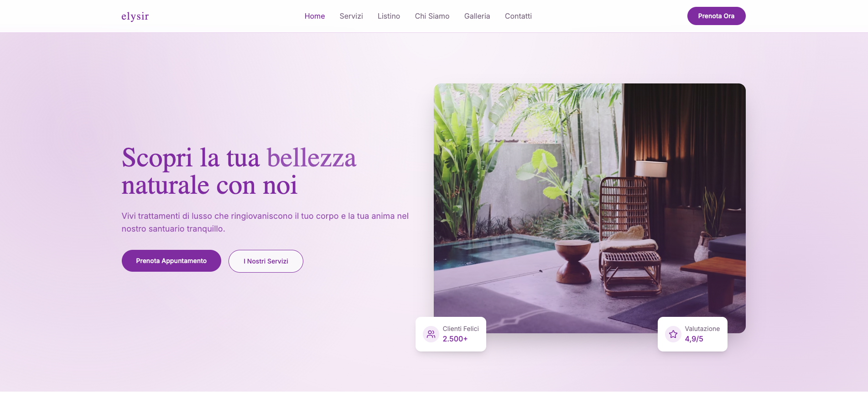Viewport: 868px width, 398px height.
Task: Open the I Nostri Servizi button
Action: tap(266, 261)
